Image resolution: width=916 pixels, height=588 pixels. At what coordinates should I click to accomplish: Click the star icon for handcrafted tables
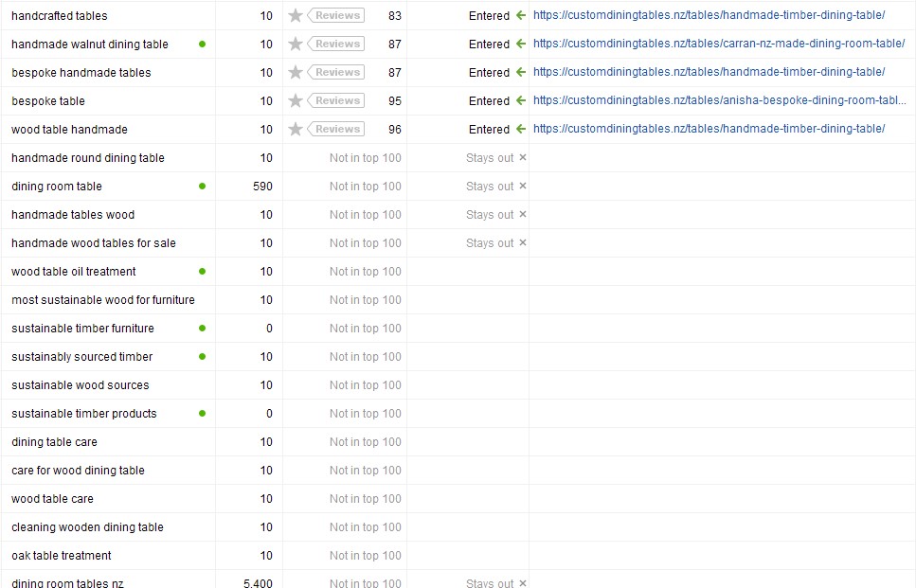(296, 16)
